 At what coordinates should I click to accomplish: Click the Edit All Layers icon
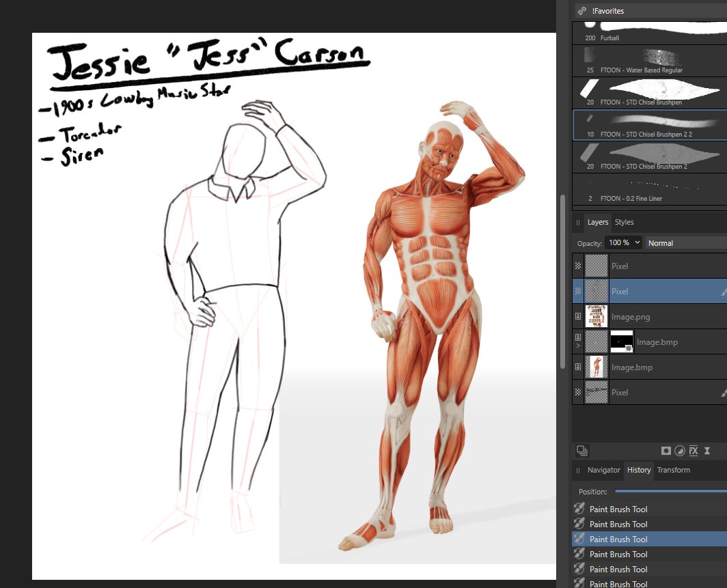582,450
